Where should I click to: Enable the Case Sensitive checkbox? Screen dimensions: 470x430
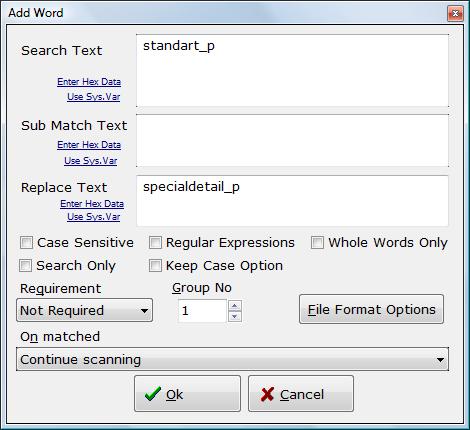pyautogui.click(x=26, y=243)
